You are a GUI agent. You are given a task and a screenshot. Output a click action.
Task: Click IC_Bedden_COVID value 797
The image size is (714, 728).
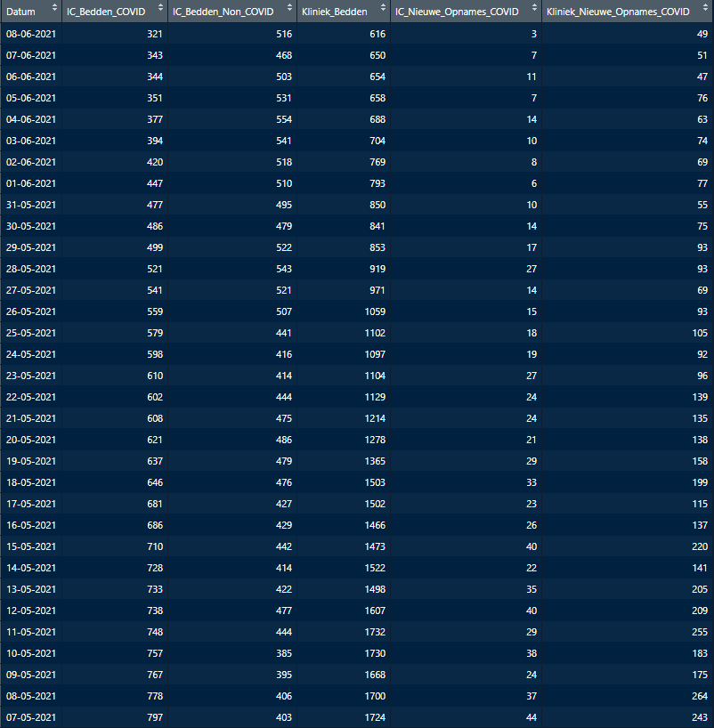click(155, 717)
